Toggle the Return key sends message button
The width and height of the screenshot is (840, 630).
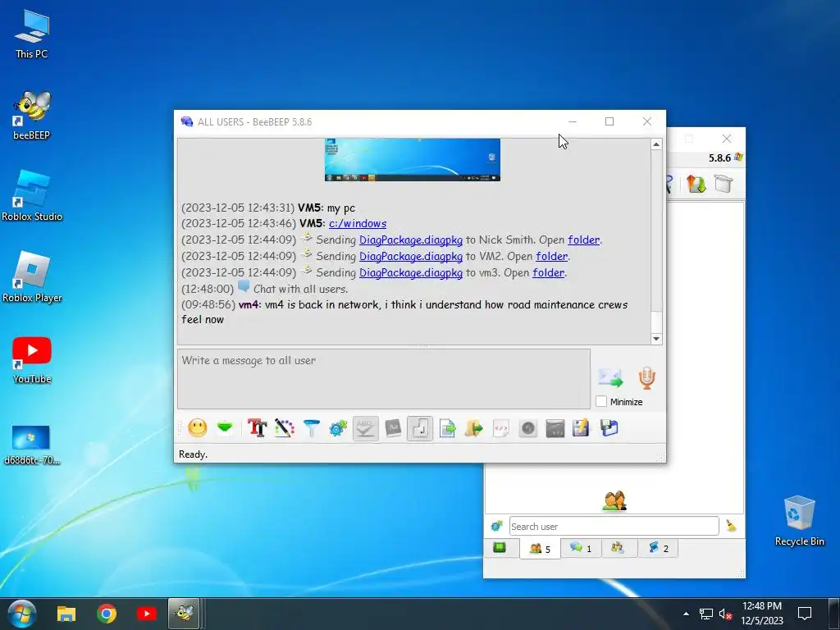pos(420,428)
